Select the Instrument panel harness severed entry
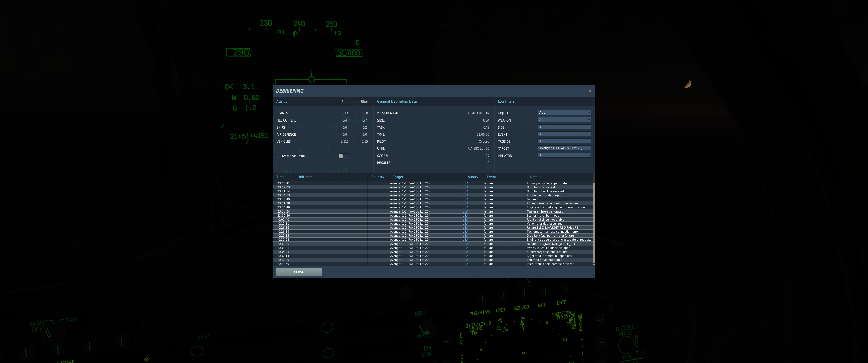Image resolution: width=868 pixels, height=363 pixels. coord(432,264)
